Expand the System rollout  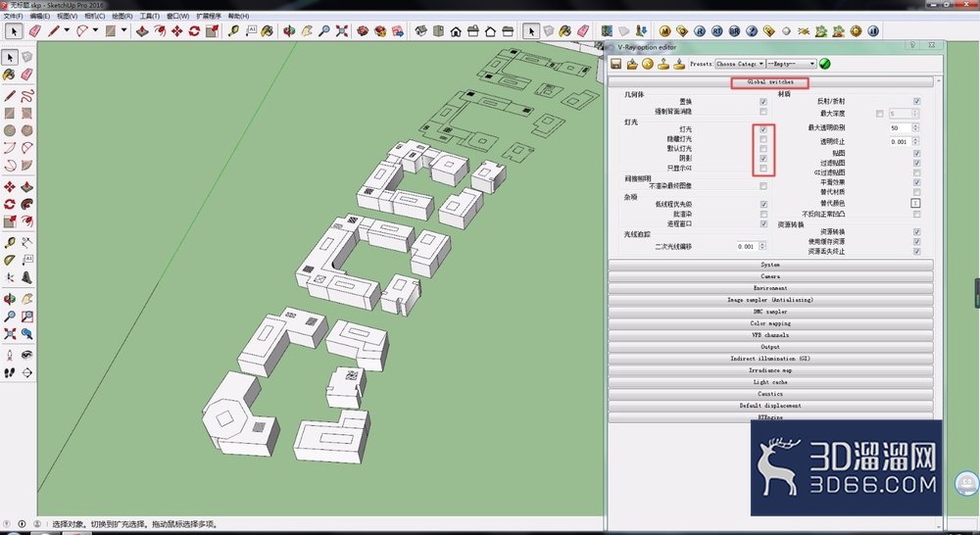coord(770,265)
